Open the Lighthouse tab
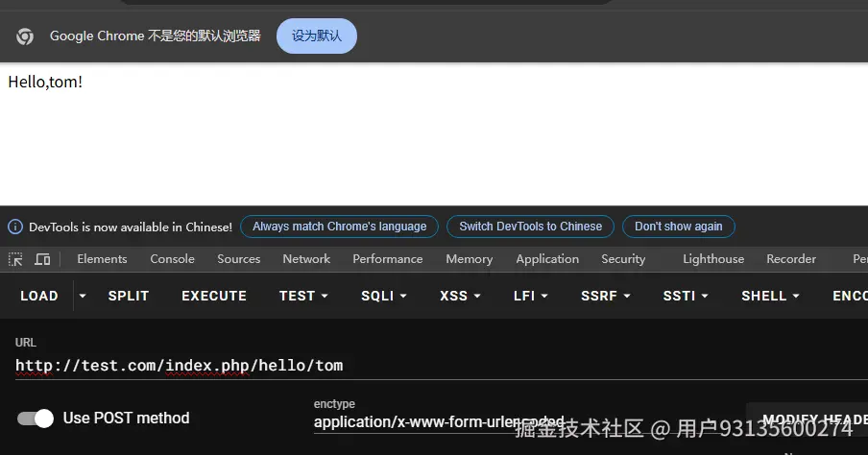The width and height of the screenshot is (868, 455). tap(713, 259)
